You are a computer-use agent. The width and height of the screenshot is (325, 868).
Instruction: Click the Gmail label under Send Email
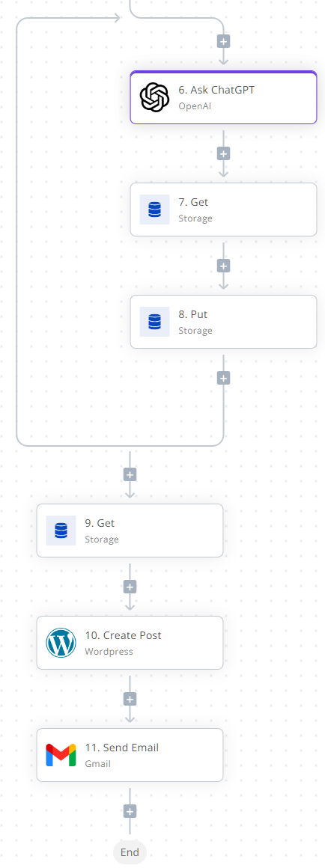[x=98, y=764]
